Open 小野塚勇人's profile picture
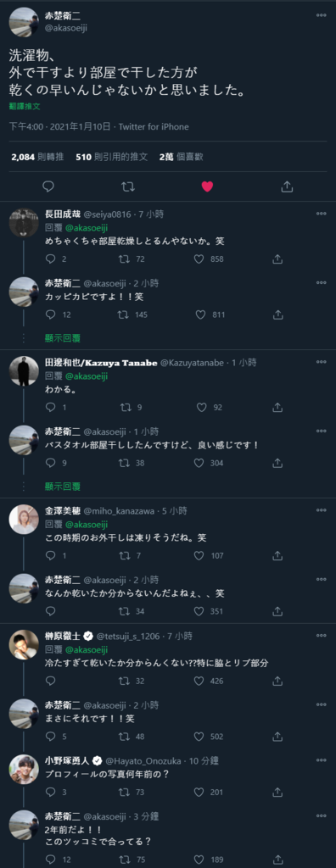Screen dimensions: 336x868 coord(23,769)
